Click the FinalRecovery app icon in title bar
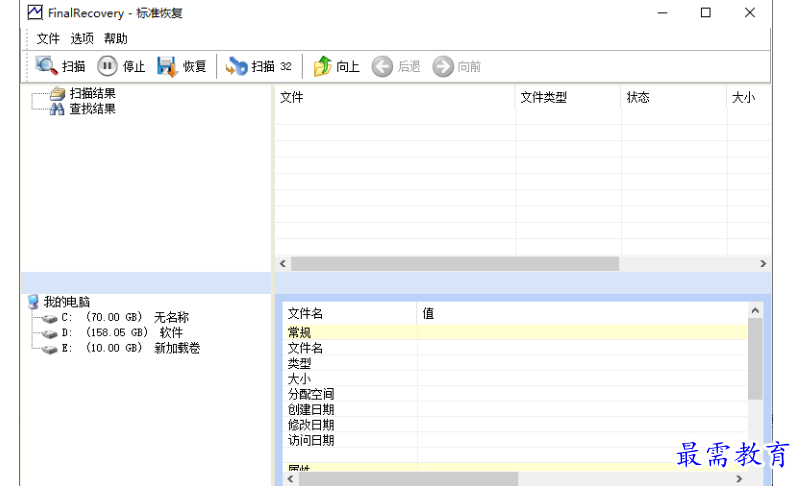 click(x=35, y=13)
